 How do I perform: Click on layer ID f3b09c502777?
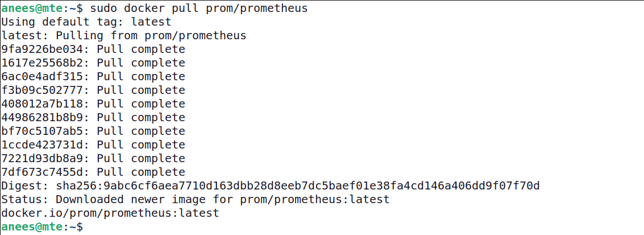click(x=44, y=90)
